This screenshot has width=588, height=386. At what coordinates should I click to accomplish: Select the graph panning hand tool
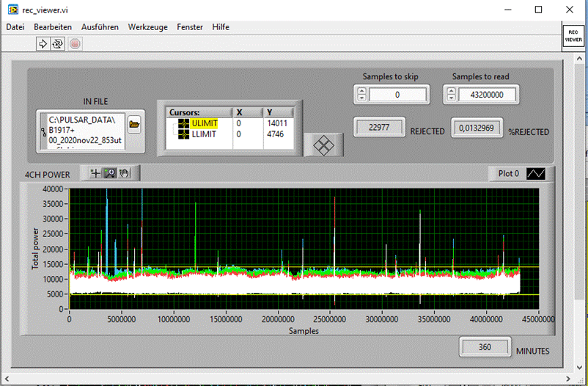click(x=124, y=173)
